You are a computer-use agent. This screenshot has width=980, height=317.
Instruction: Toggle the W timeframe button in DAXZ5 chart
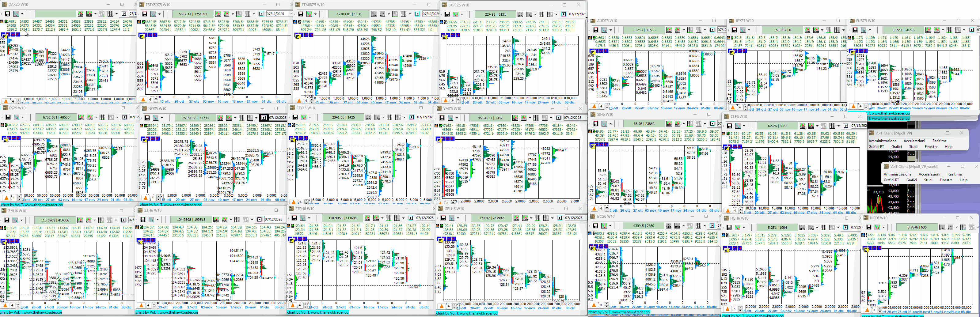[13, 35]
